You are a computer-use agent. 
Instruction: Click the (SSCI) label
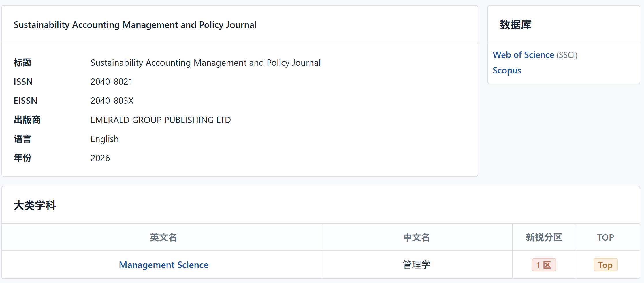coord(567,55)
